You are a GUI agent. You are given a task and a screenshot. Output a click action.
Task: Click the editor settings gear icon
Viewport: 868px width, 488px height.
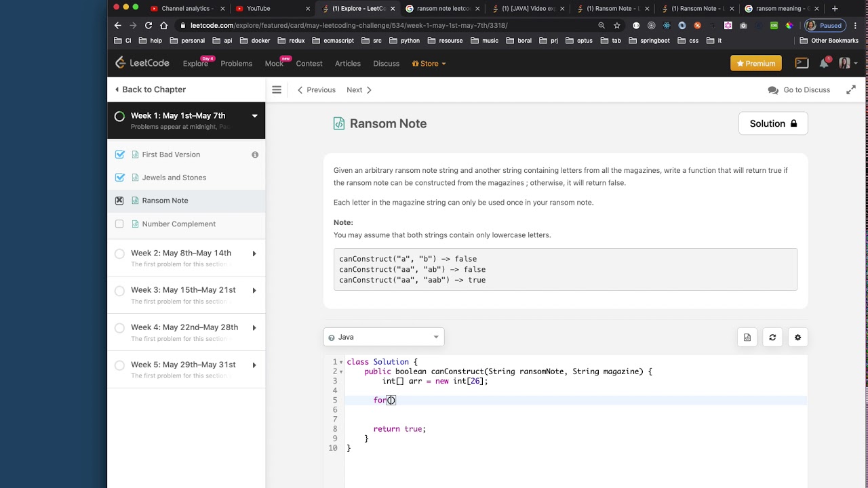pyautogui.click(x=797, y=338)
